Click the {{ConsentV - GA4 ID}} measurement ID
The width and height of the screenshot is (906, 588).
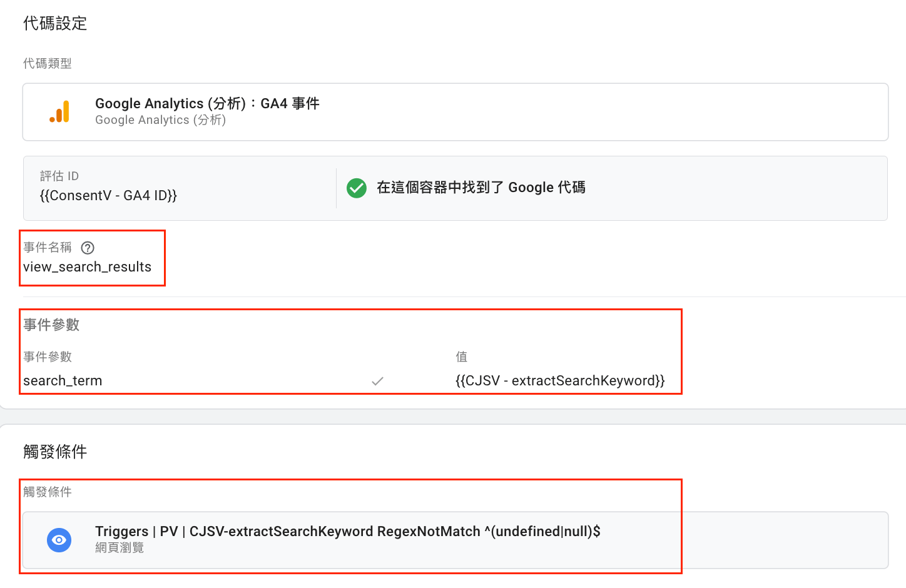tap(108, 196)
